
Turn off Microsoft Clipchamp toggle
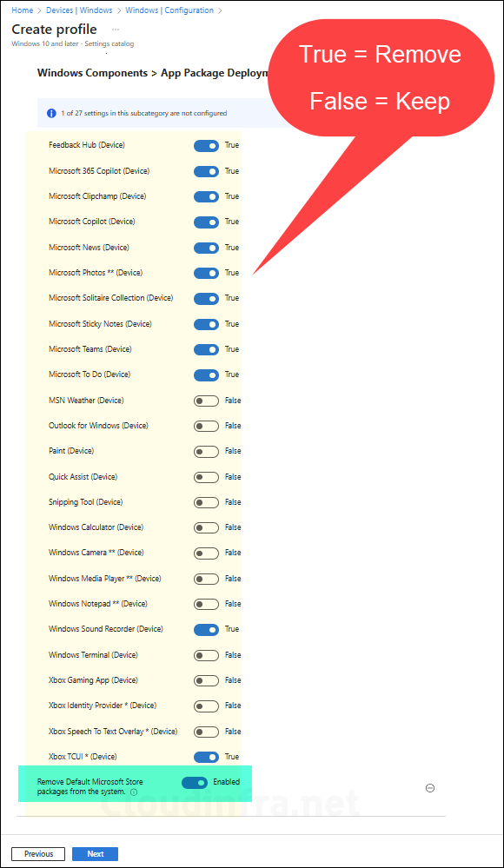(x=206, y=196)
